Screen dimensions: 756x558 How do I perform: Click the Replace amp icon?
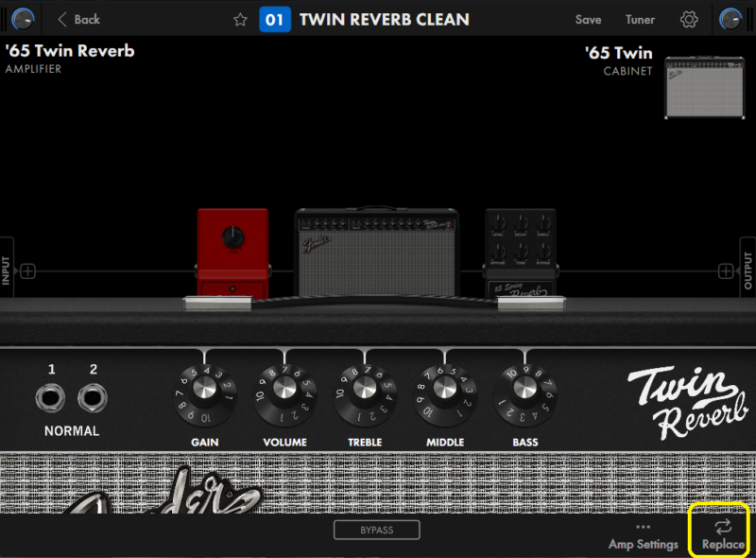pyautogui.click(x=723, y=533)
